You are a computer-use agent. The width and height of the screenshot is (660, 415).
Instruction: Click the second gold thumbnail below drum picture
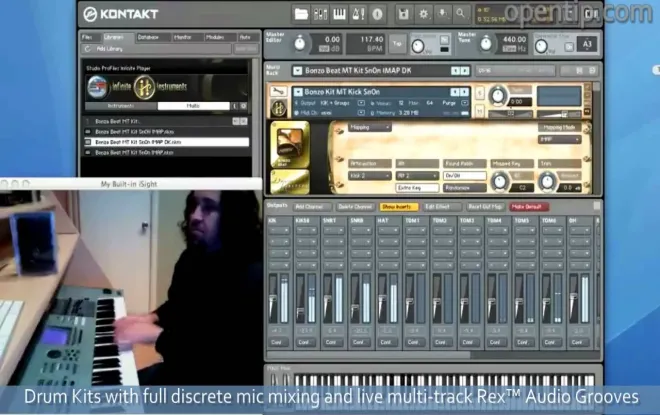click(x=290, y=181)
